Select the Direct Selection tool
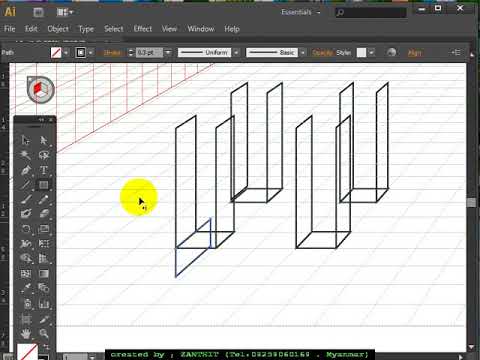480x360 pixels. (44, 140)
